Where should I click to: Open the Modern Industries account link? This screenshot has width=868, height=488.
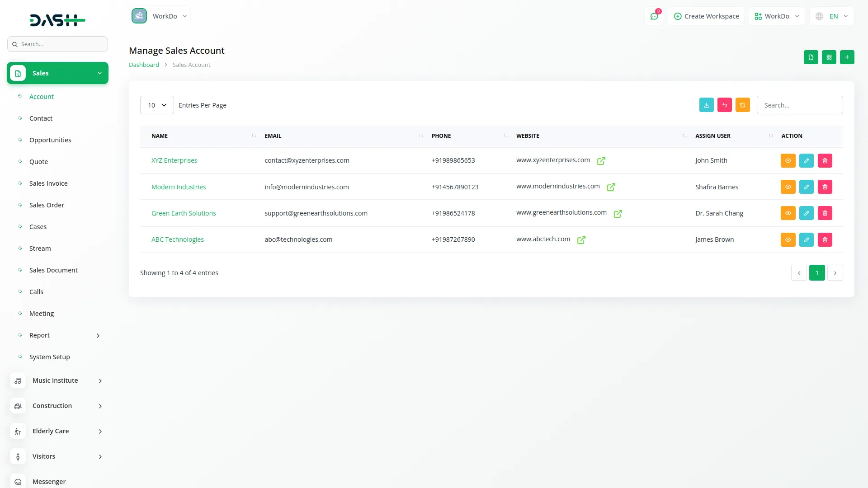pyautogui.click(x=178, y=187)
